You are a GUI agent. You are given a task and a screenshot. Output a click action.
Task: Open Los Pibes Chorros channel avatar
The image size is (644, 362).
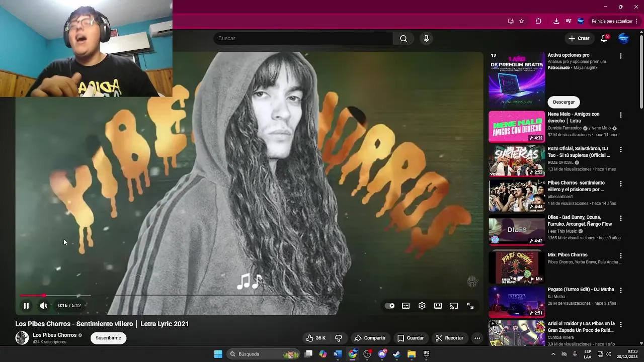point(22,338)
